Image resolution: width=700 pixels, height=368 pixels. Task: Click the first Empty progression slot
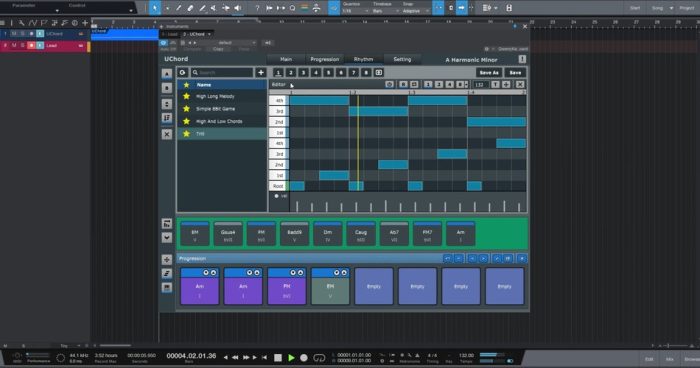tap(374, 287)
